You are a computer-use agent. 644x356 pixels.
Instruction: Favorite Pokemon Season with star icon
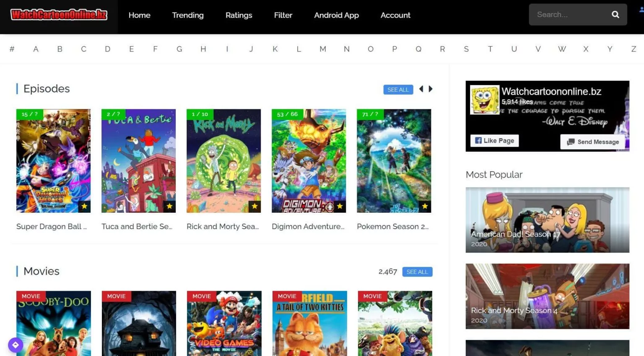[x=425, y=206]
